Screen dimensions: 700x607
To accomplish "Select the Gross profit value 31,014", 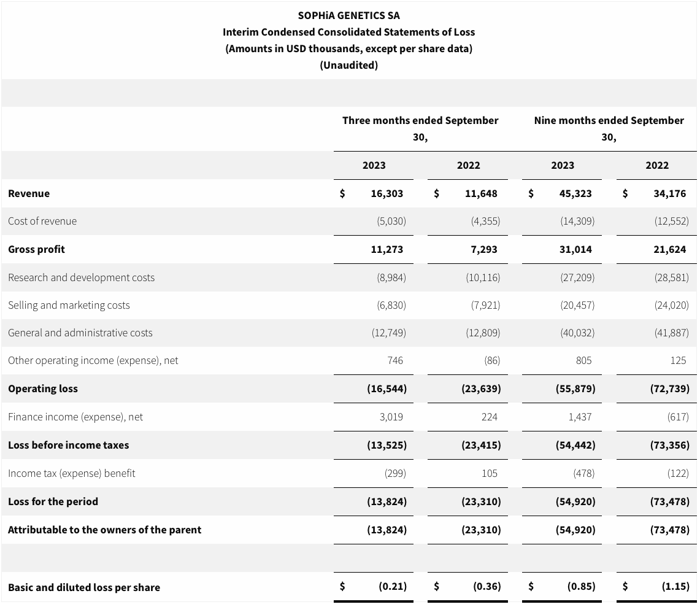I will click(575, 249).
